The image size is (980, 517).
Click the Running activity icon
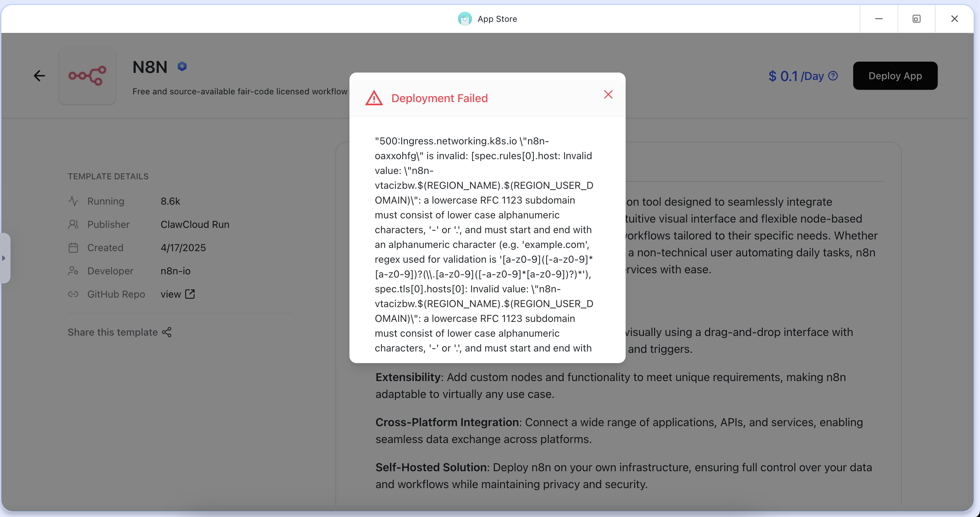[x=73, y=201]
